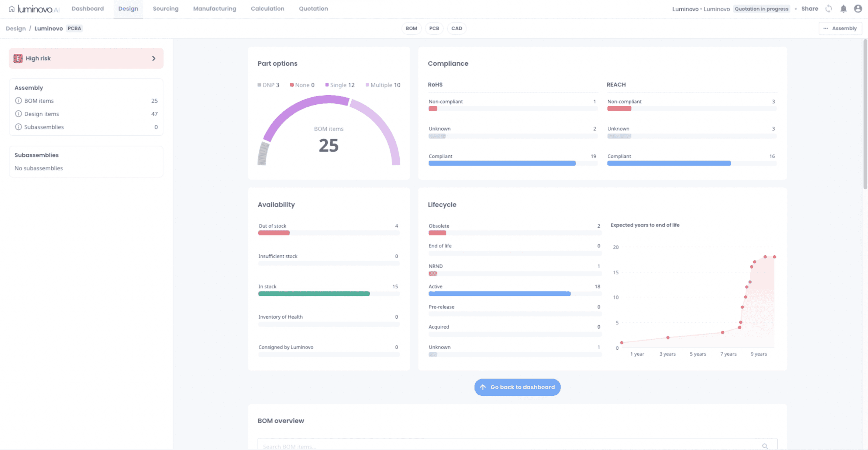
Task: Click the sync/refresh icon in the header
Action: click(x=829, y=8)
